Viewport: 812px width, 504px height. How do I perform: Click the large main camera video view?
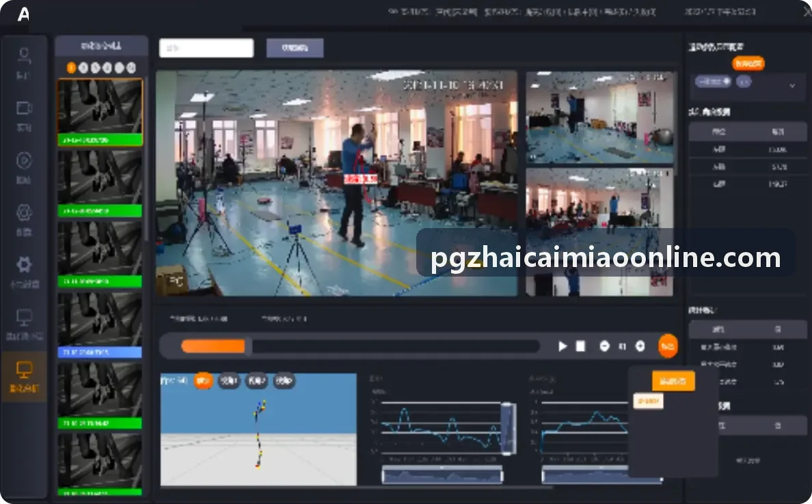[336, 183]
